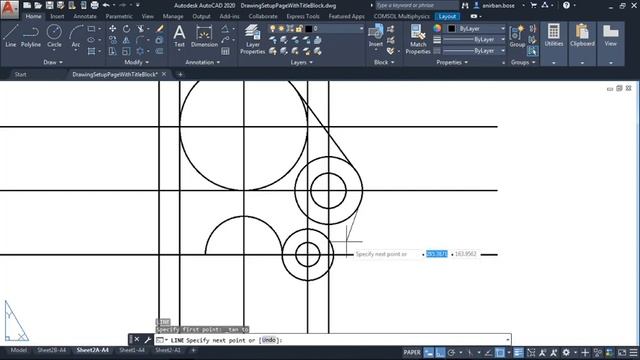Open the Layer Properties manager
Image resolution: width=640 pixels, height=360 pixels.
(252, 39)
